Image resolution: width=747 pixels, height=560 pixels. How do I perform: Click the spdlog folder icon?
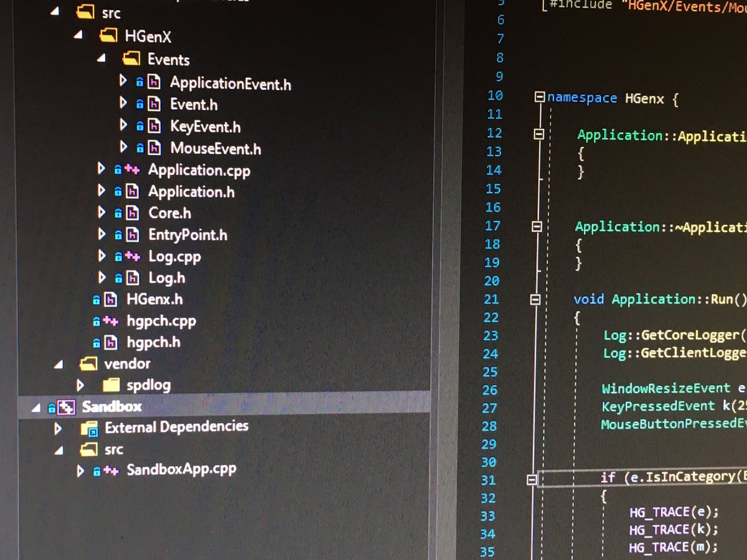click(x=111, y=385)
